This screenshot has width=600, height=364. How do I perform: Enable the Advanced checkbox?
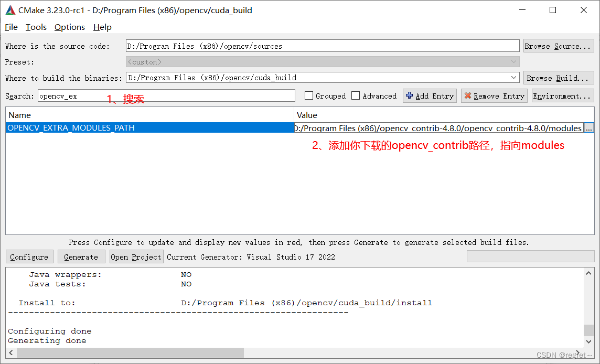[355, 96]
